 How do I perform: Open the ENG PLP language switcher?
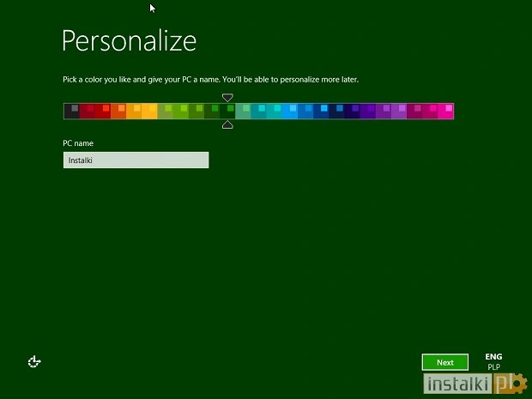pyautogui.click(x=493, y=362)
